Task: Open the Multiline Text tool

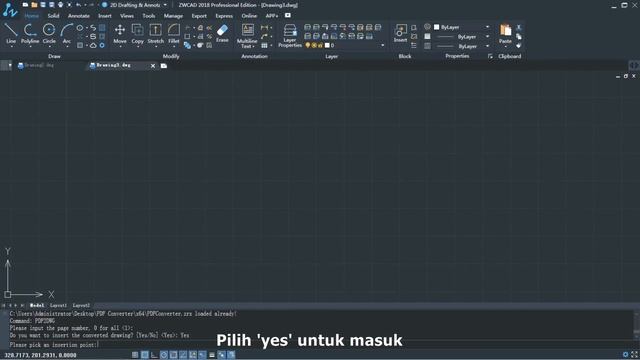Action: [x=247, y=36]
